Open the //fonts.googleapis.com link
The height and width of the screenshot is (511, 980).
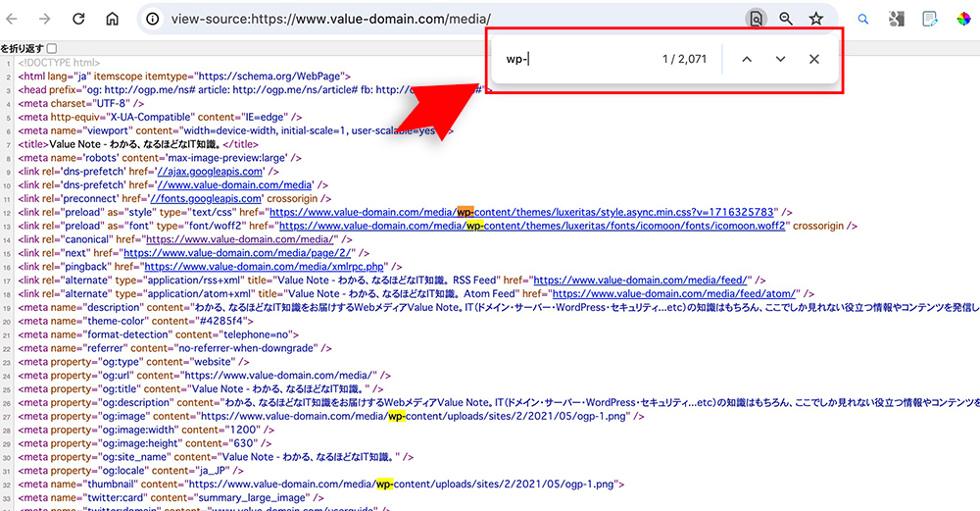(x=206, y=198)
